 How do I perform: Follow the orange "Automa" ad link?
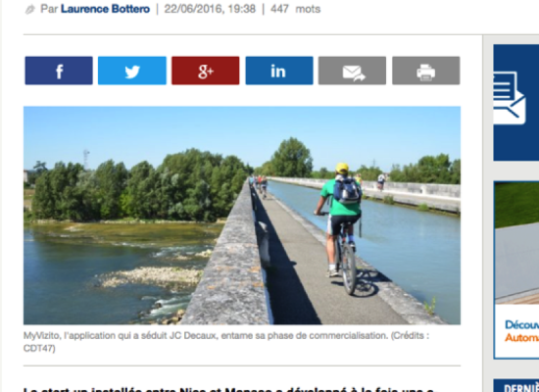coord(521,338)
